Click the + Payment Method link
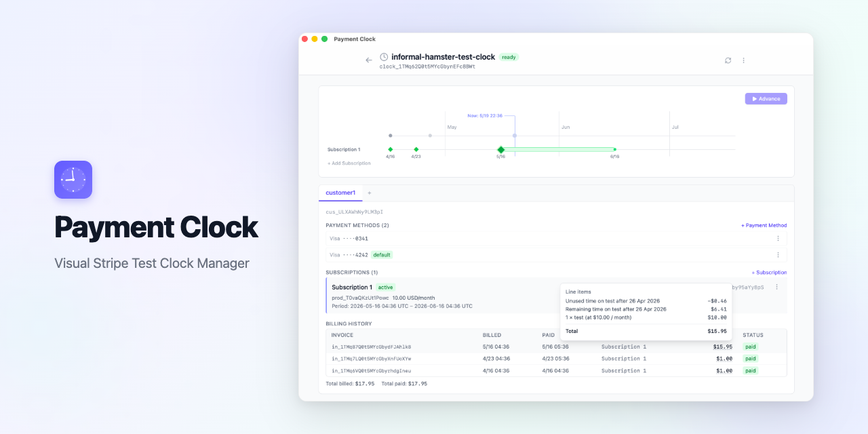The image size is (868, 434). (x=764, y=226)
